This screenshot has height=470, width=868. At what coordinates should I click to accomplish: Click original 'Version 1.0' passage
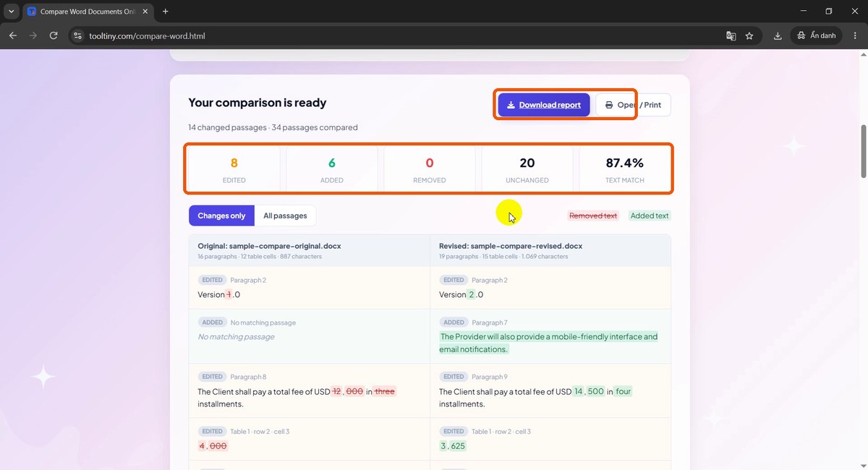218,294
